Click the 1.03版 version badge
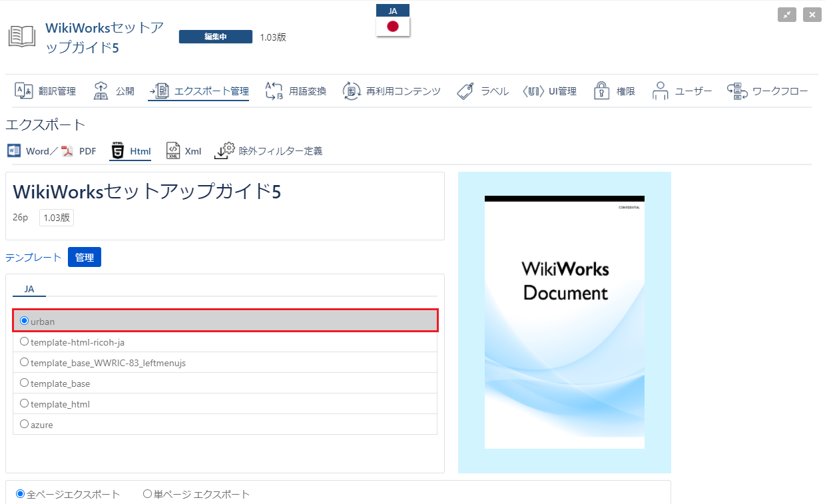This screenshot has width=825, height=504. [x=57, y=218]
